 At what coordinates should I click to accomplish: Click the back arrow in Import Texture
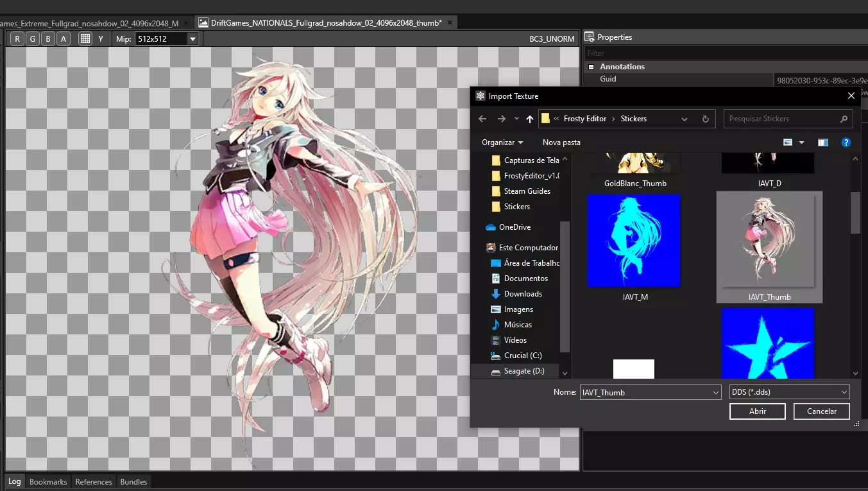[x=482, y=119]
